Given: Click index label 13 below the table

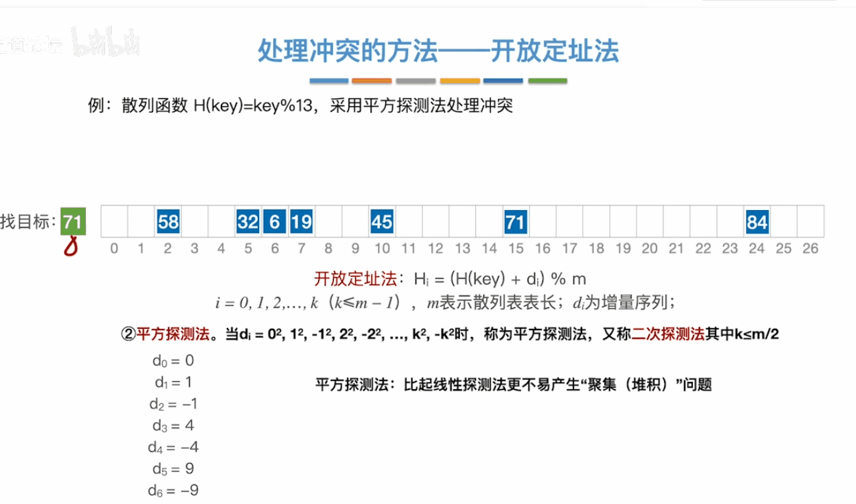Looking at the screenshot, I should click(463, 248).
